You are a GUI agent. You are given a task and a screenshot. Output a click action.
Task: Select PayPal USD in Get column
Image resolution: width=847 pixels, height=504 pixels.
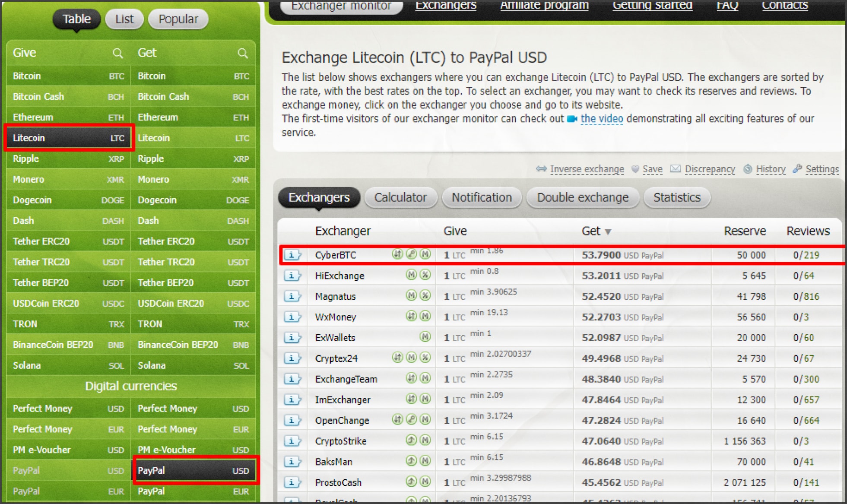[x=193, y=470]
